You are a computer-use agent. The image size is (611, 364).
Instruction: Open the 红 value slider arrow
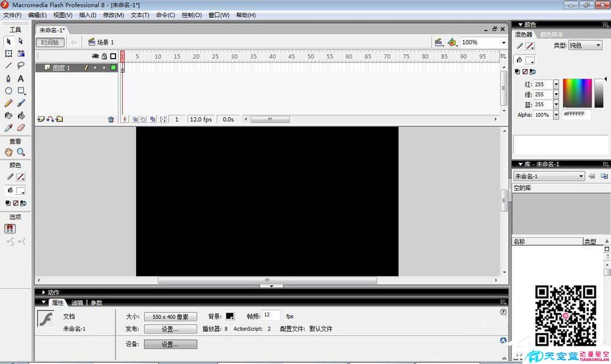556,84
